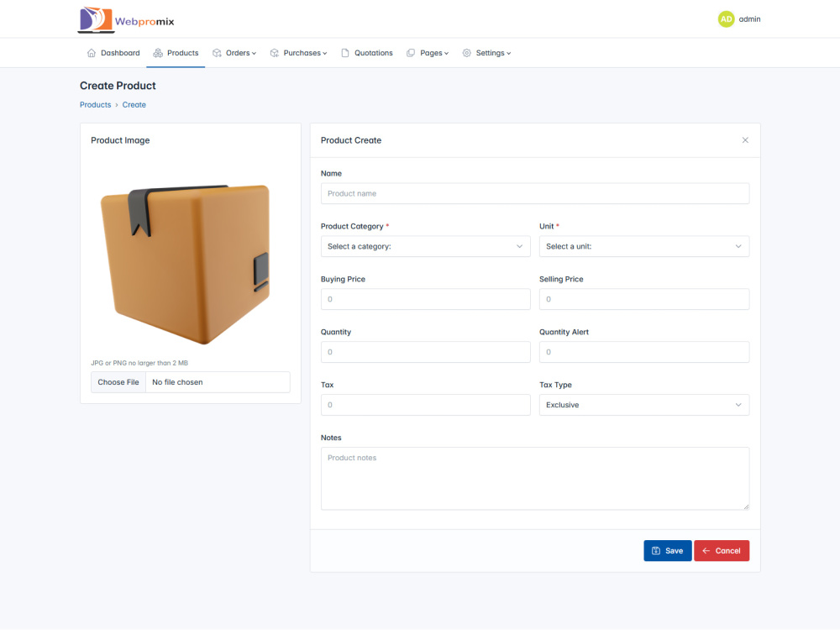Click the Purchases package icon
Screen dimensions: 840x630
tap(275, 53)
